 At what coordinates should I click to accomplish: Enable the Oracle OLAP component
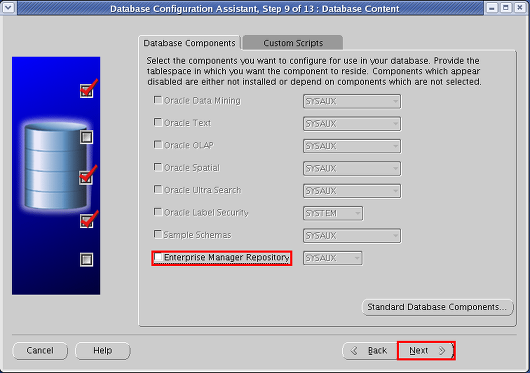[x=158, y=145]
